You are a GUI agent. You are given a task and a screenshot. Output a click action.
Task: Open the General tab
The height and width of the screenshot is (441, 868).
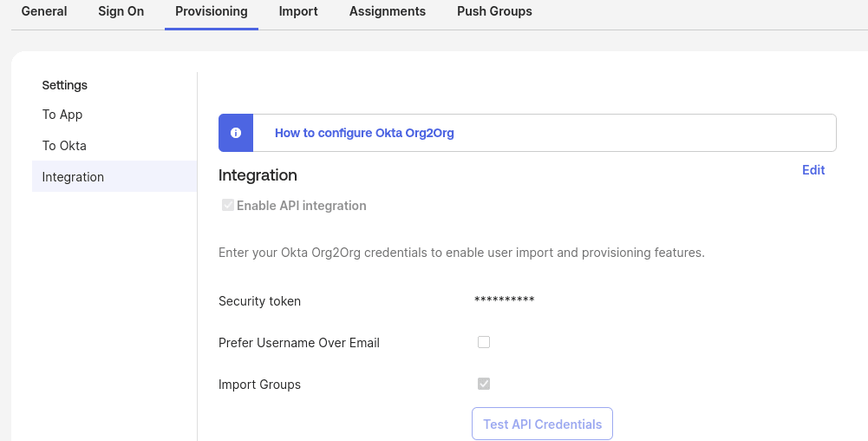coord(44,11)
